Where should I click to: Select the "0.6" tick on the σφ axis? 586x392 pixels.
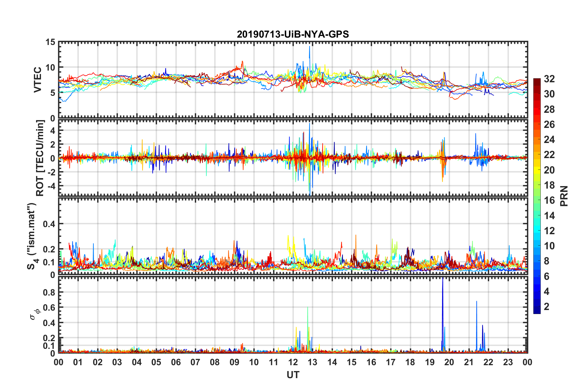point(49,308)
